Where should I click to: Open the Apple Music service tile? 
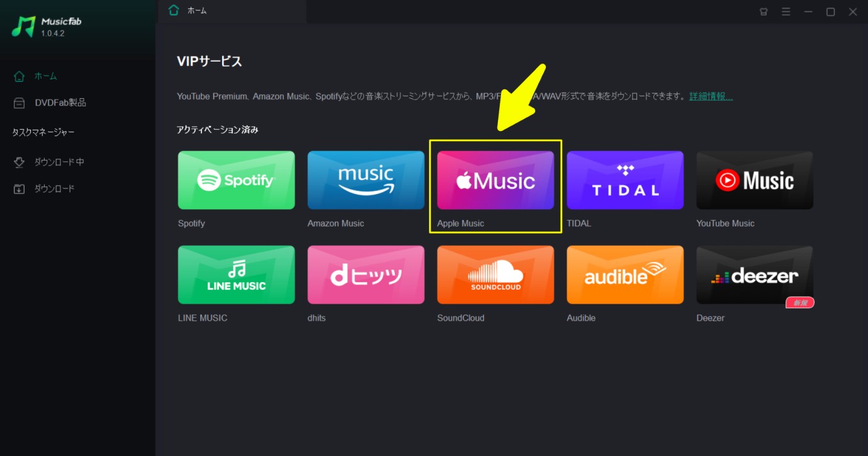[495, 180]
